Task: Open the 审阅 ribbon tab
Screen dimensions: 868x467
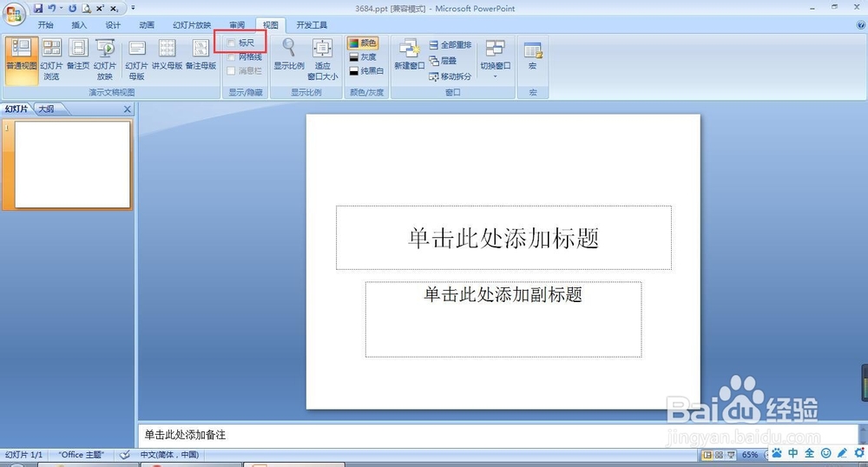Action: click(x=237, y=25)
